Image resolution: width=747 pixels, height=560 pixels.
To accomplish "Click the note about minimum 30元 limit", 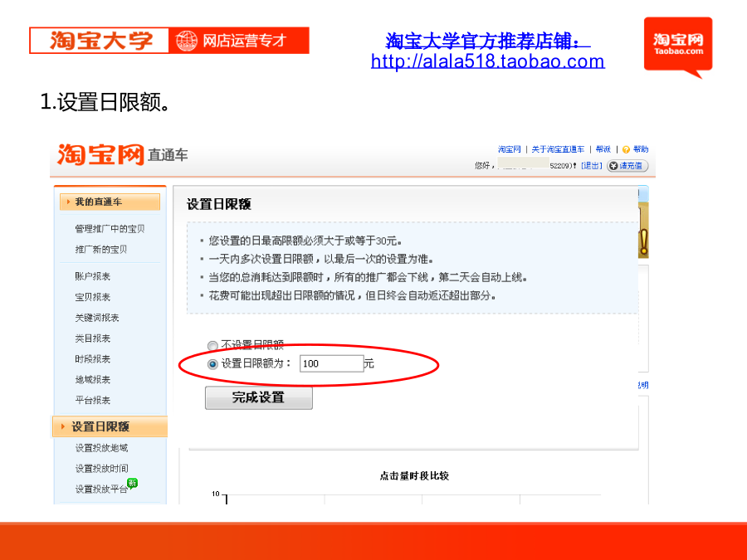I will tap(305, 241).
